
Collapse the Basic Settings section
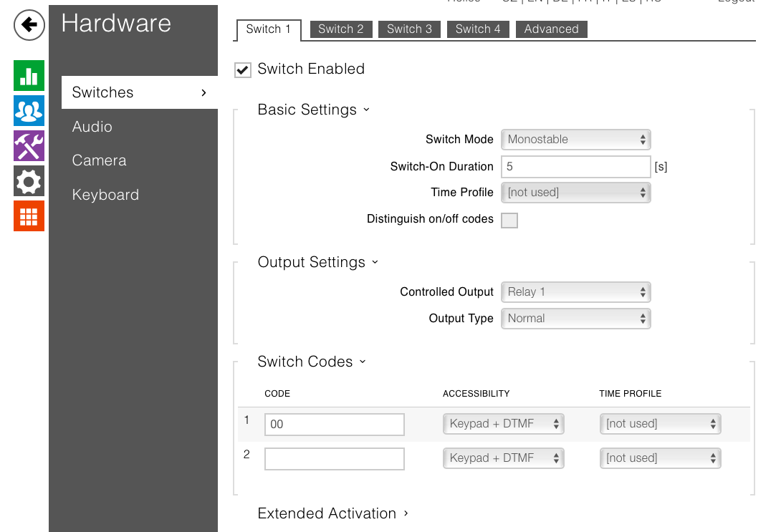tap(313, 110)
